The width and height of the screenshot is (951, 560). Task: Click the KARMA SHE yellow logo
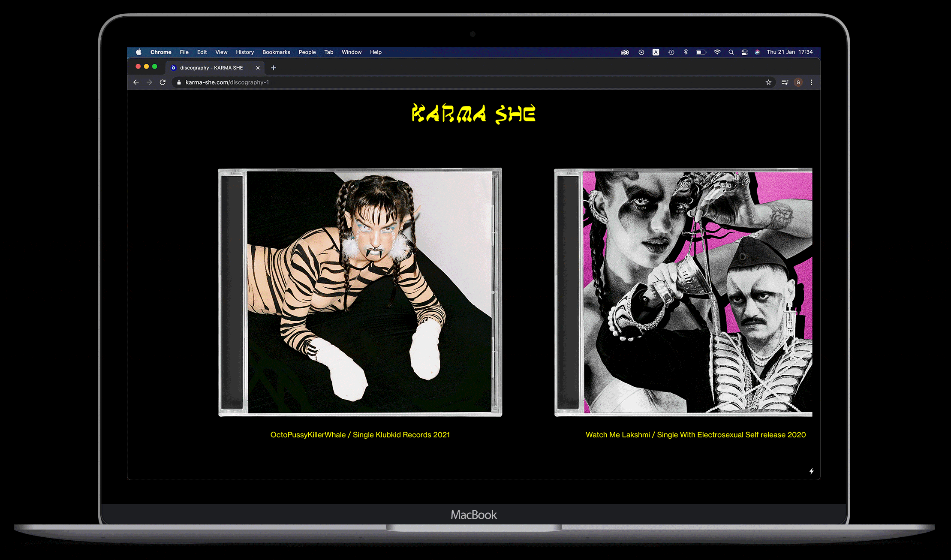coord(473,114)
